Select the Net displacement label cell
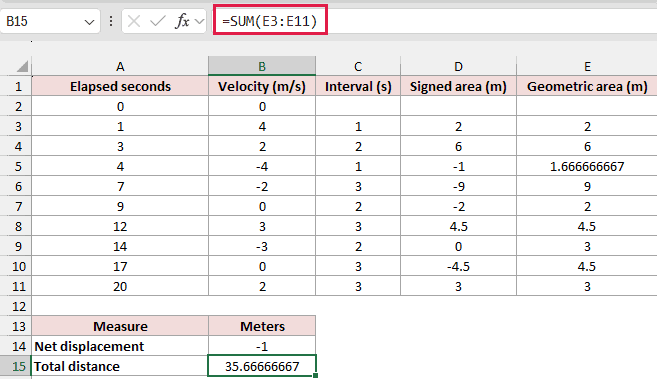Image resolution: width=657 pixels, height=379 pixels. (x=120, y=346)
